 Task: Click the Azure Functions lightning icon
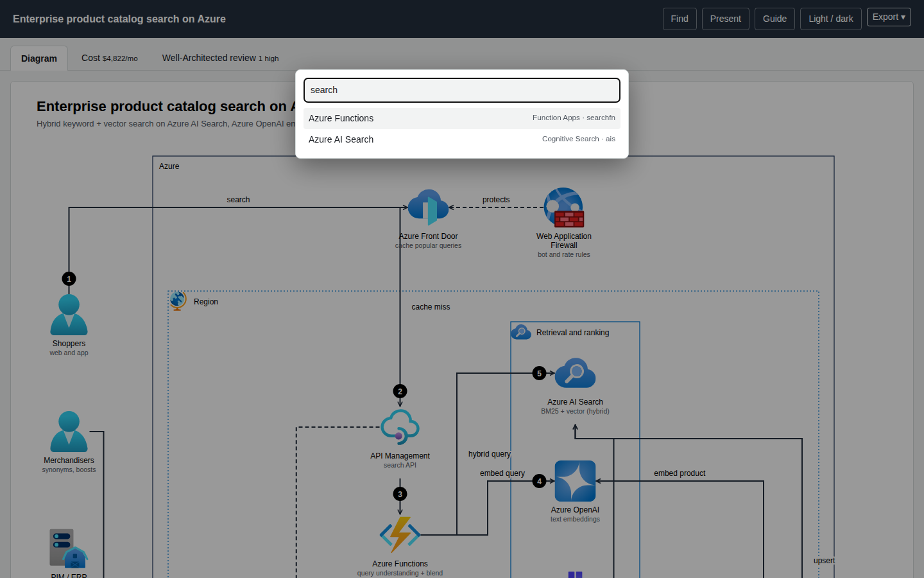(400, 534)
